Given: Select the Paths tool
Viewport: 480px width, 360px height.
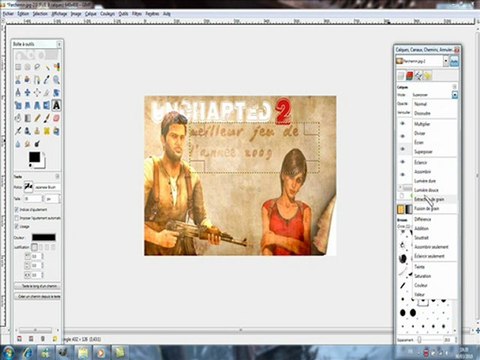Looking at the screenshot, I should [x=37, y=80].
